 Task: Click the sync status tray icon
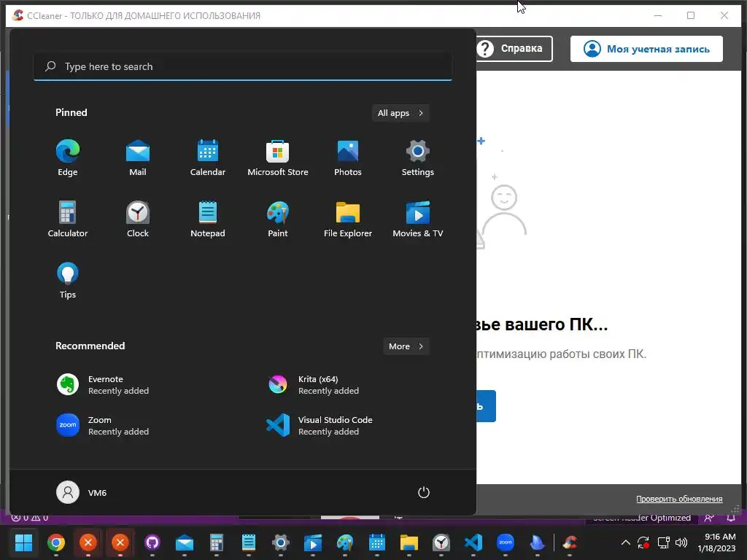pos(643,542)
